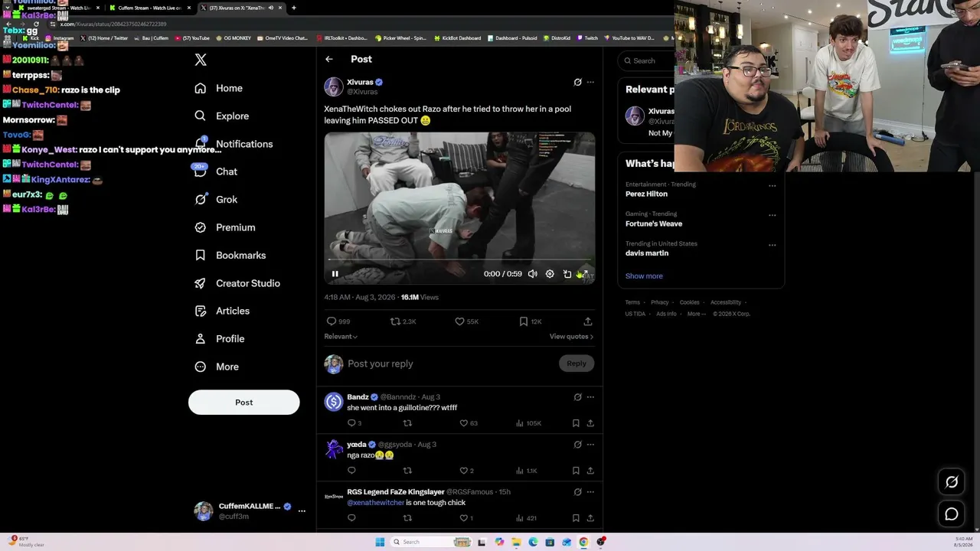Toggle picture-in-picture for the video
This screenshot has height=551, width=980.
(x=567, y=274)
